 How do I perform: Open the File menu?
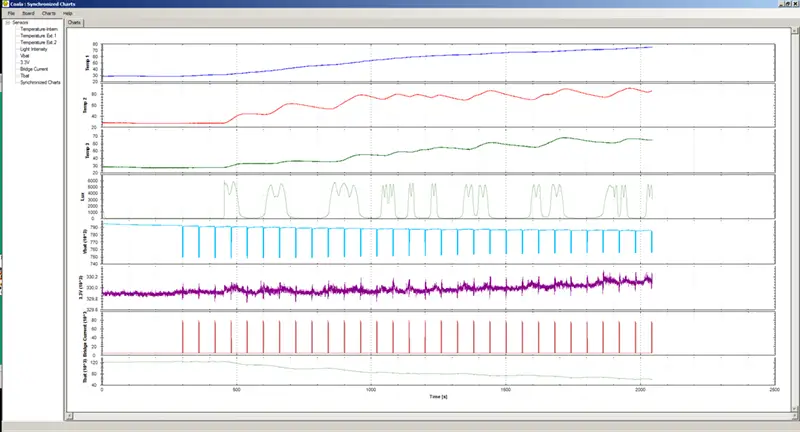[x=11, y=13]
